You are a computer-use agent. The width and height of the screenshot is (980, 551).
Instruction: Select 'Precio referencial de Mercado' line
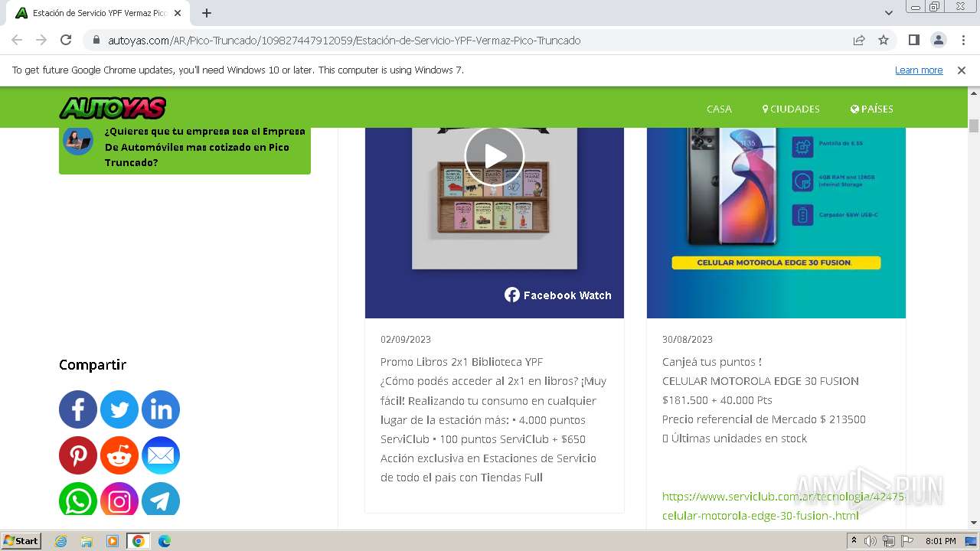(764, 419)
